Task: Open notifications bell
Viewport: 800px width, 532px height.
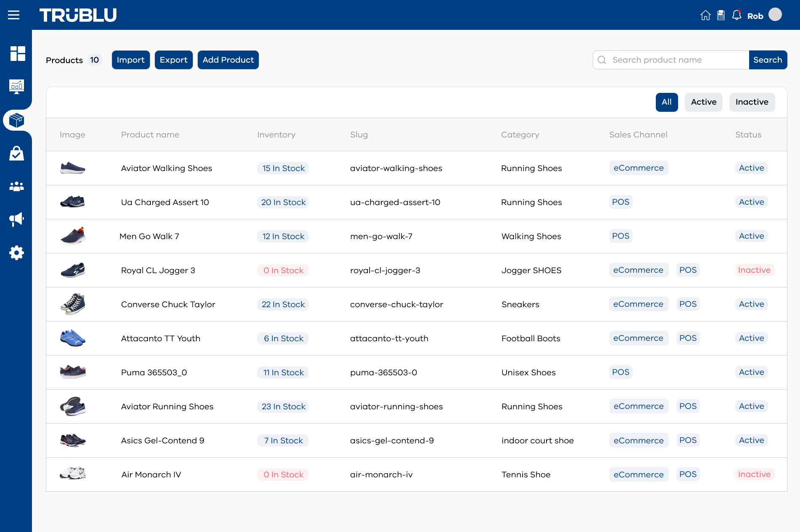Action: 737,16
